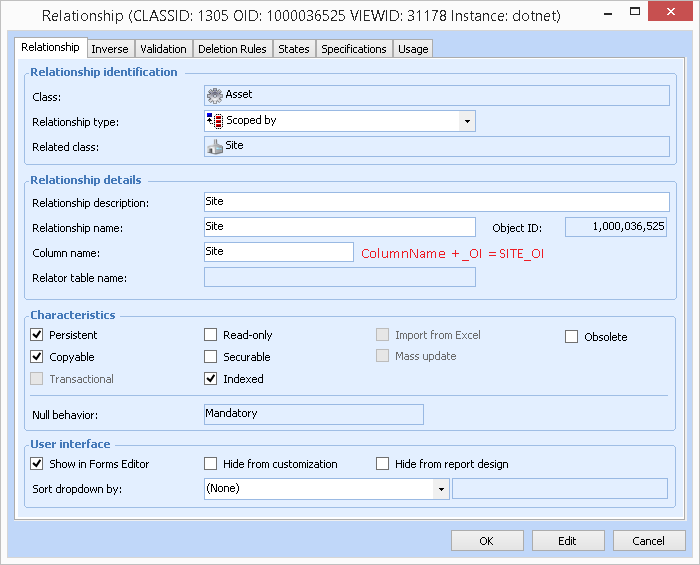Mark the relationship as Obsolete

point(572,337)
